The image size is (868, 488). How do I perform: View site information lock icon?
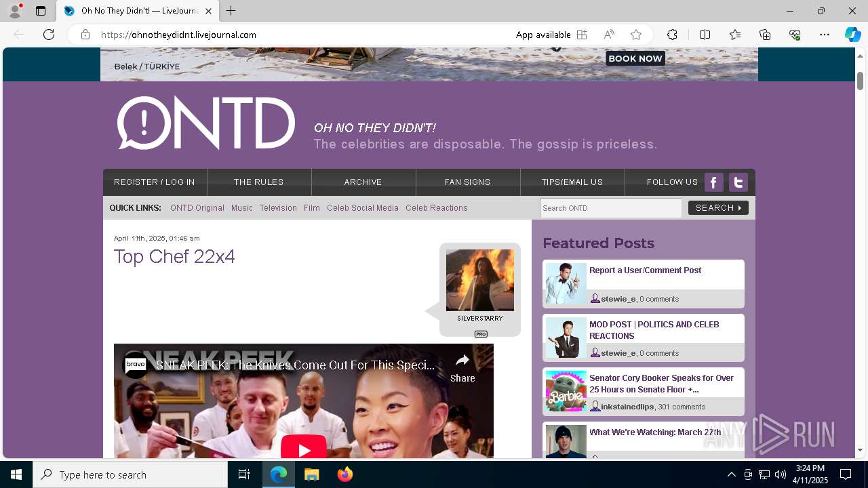[x=85, y=35]
